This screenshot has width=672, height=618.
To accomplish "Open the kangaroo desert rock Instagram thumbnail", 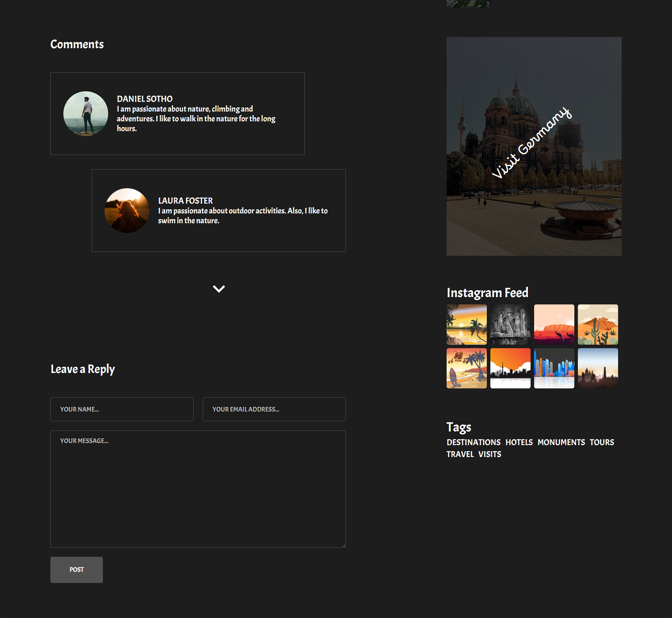I will click(x=554, y=324).
